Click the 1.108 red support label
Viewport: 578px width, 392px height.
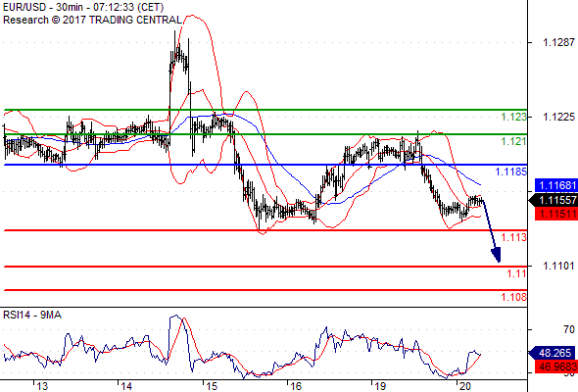click(514, 297)
